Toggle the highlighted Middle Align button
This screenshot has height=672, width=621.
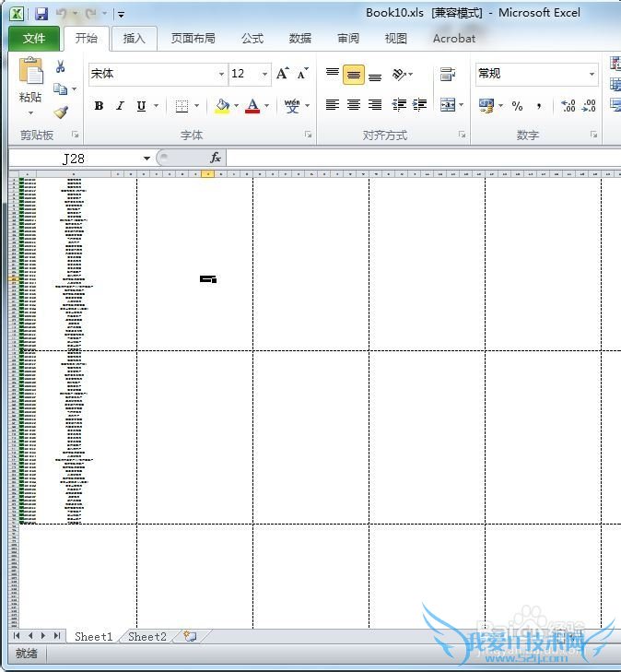click(x=354, y=75)
